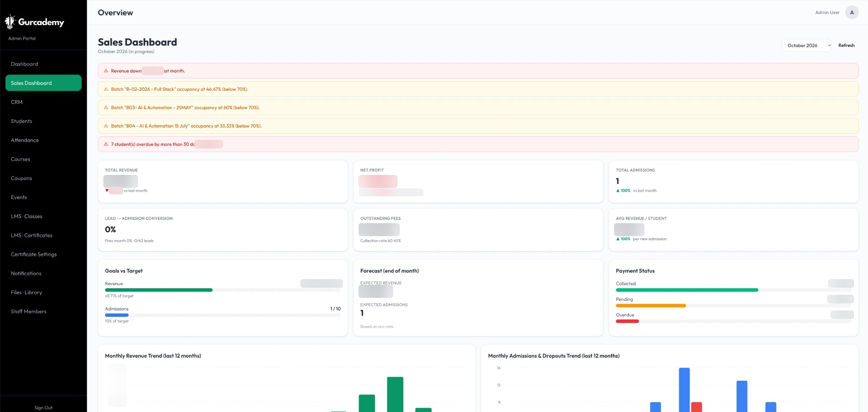This screenshot has height=412, width=868.
Task: Open the October 2026 month dropdown
Action: 806,45
